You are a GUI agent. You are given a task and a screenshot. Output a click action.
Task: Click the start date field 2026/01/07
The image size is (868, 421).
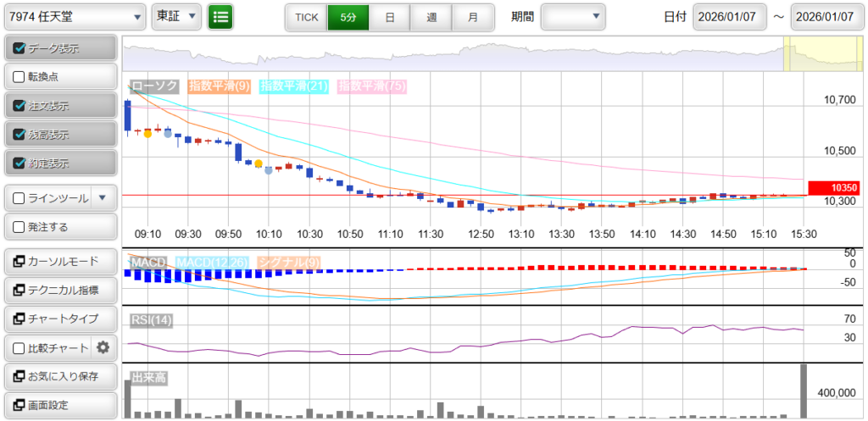729,17
